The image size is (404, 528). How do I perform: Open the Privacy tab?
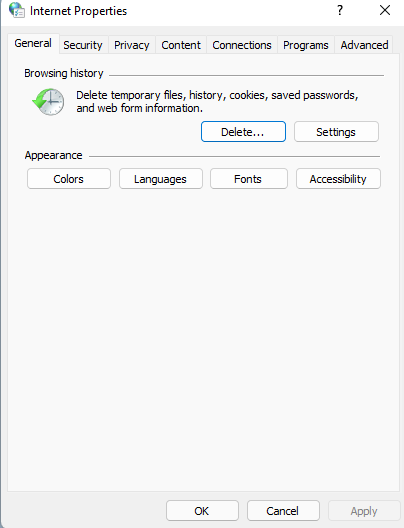coord(132,45)
